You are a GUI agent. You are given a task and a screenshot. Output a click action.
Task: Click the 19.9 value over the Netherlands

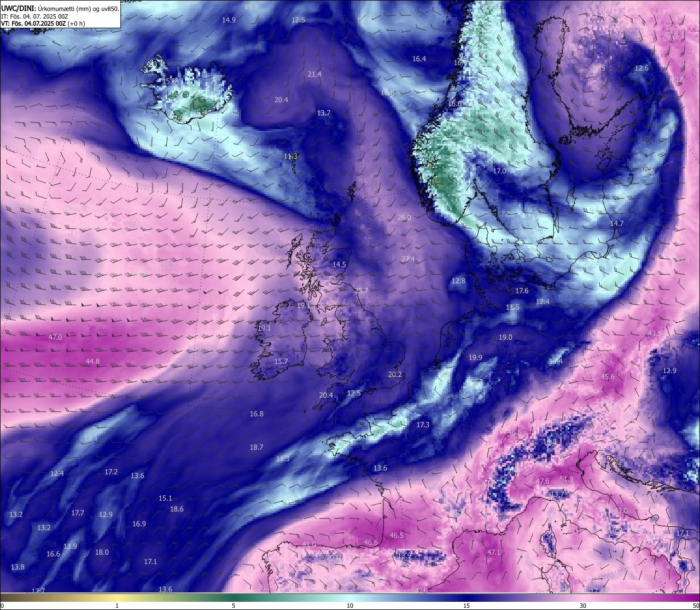tap(475, 358)
